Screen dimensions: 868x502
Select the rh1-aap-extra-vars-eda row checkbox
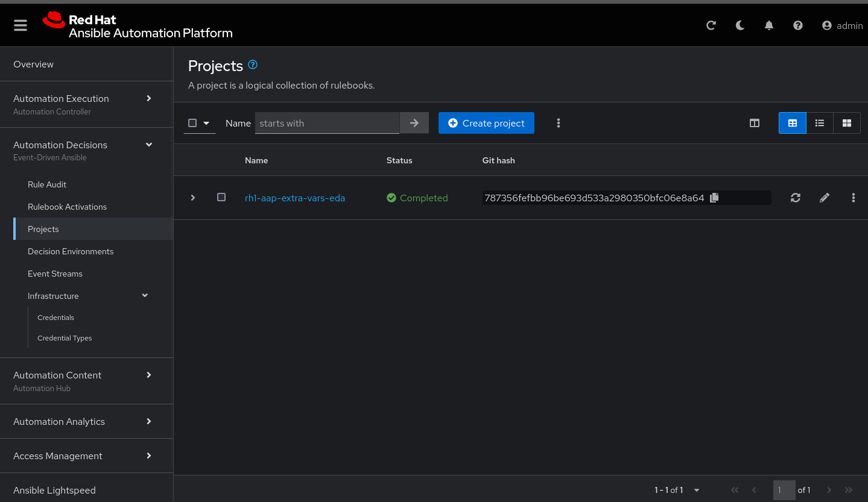(x=221, y=197)
